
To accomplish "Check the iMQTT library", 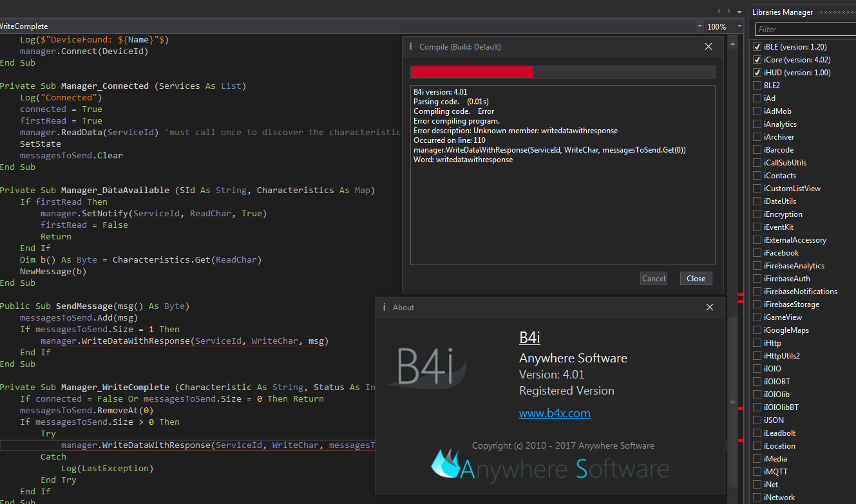I will click(758, 472).
